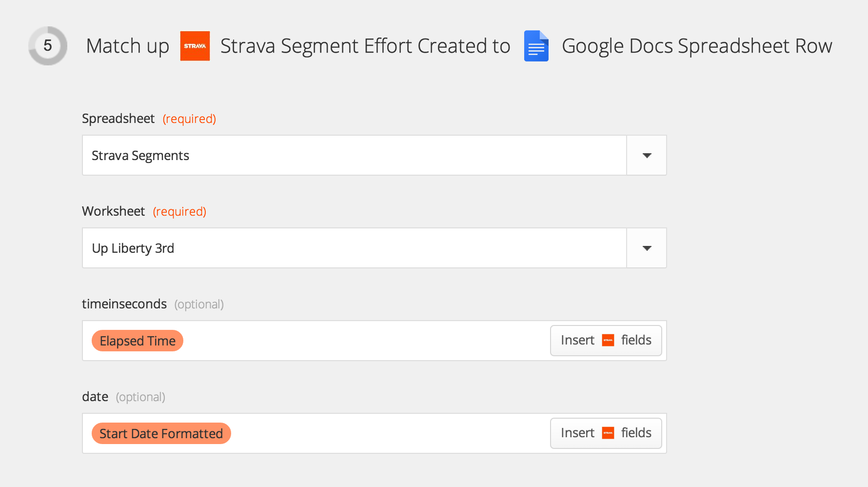
Task: Open the Spreadsheet dropdown arrow
Action: [x=647, y=155]
